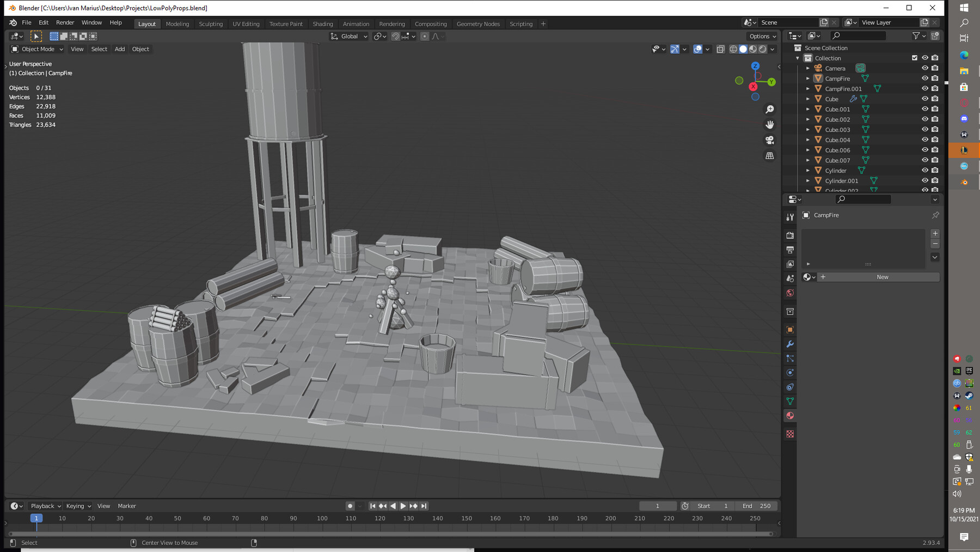Open the Modifier Properties tab
This screenshot has width=980, height=552.
(x=791, y=345)
